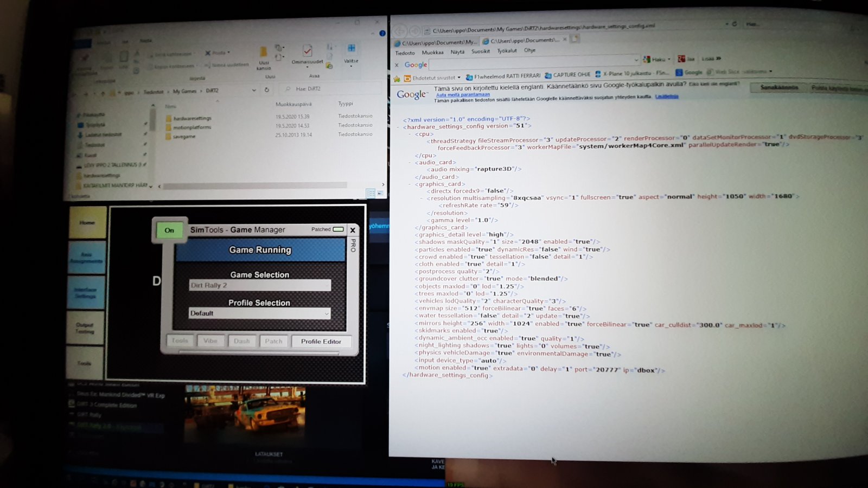The width and height of the screenshot is (868, 488).
Task: Open the Suosikit menu in Internet Explorer
Action: point(480,52)
